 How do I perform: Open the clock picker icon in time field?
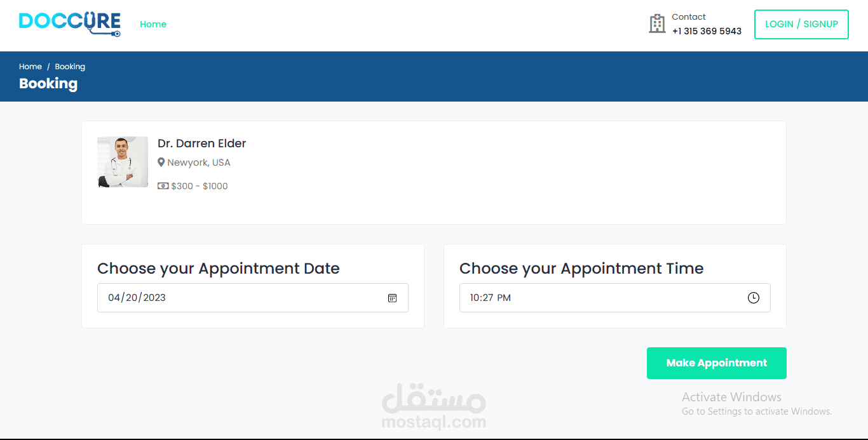[753, 298]
